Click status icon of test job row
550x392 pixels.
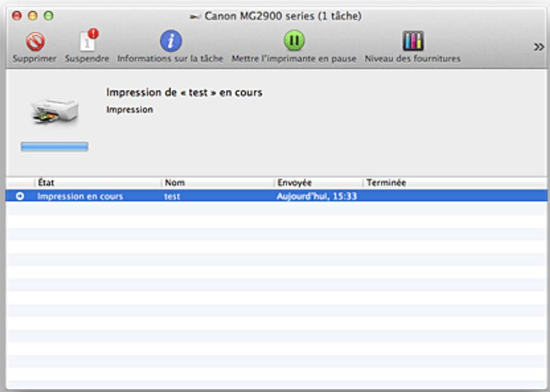click(x=20, y=196)
